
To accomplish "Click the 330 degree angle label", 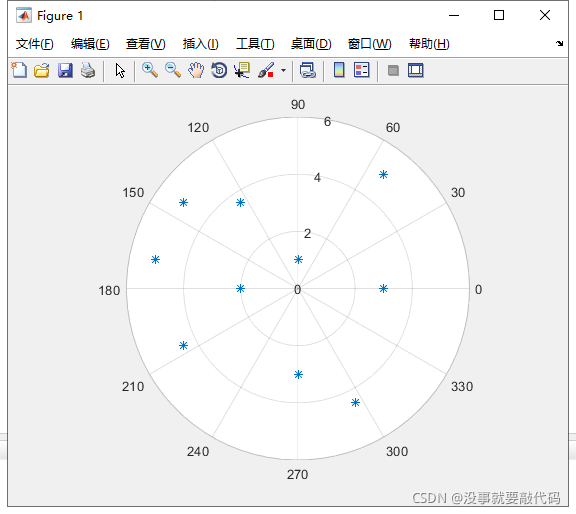I will pos(462,387).
